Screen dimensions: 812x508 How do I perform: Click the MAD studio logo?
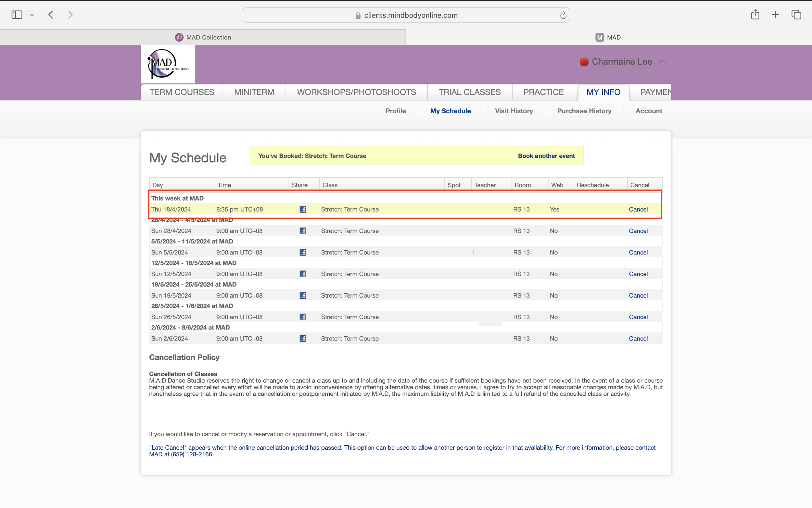point(168,64)
